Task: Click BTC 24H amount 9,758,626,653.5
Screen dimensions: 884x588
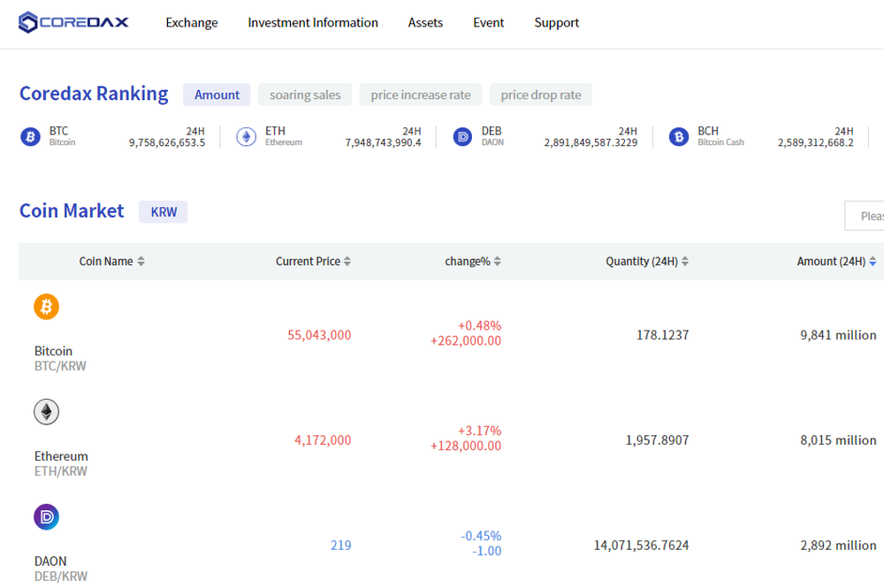Action: point(167,142)
